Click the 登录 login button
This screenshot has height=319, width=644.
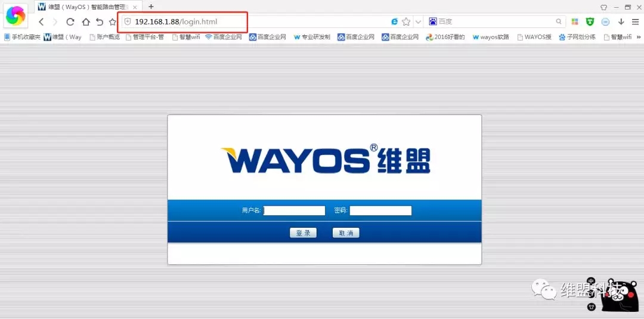[303, 233]
